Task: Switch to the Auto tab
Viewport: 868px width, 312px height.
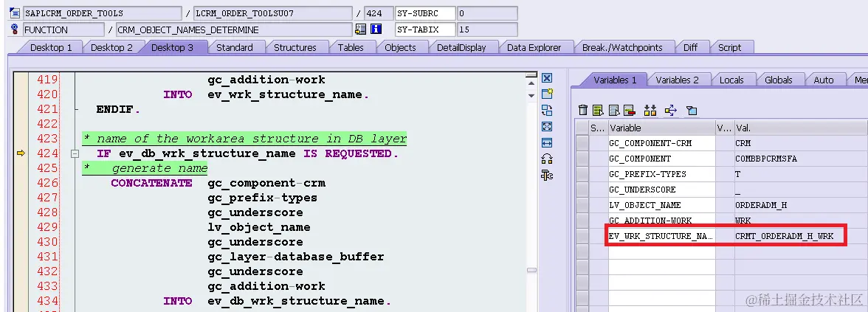Action: (823, 80)
